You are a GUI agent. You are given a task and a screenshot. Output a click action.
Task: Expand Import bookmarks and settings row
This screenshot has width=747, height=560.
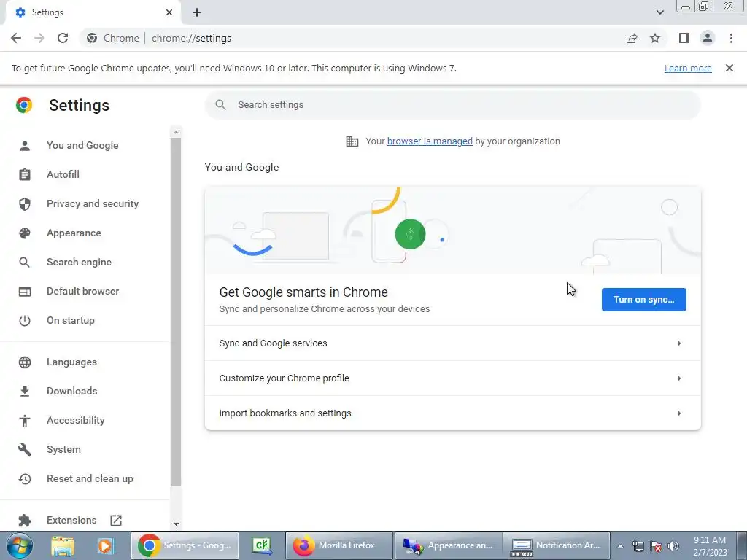coord(452,413)
